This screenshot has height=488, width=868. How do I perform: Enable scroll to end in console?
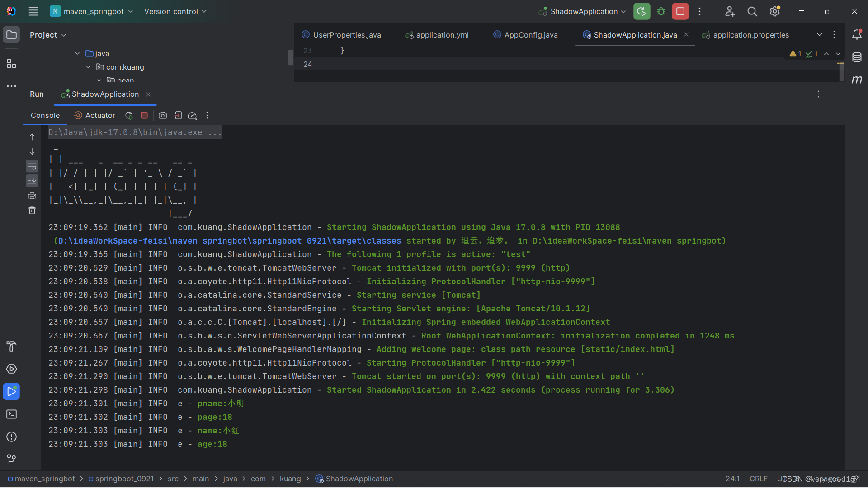point(32,181)
